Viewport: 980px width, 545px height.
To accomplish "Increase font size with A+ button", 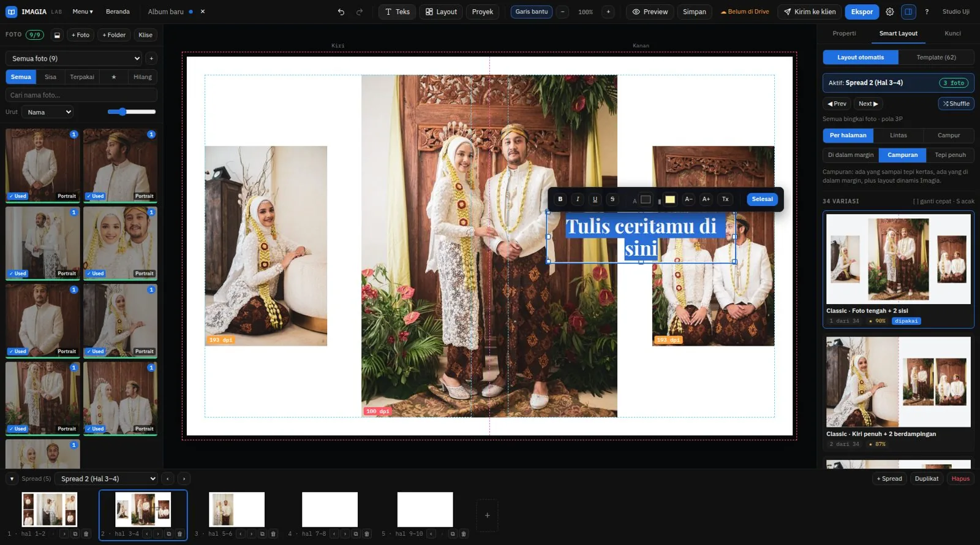I will click(x=706, y=199).
